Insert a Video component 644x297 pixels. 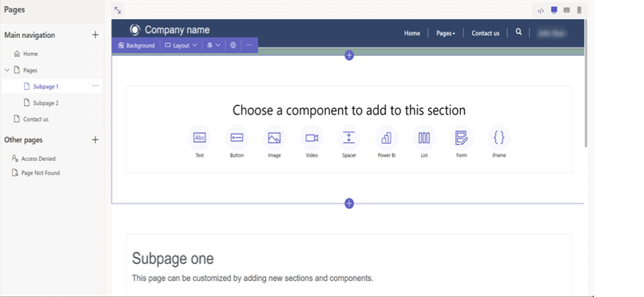(x=312, y=138)
